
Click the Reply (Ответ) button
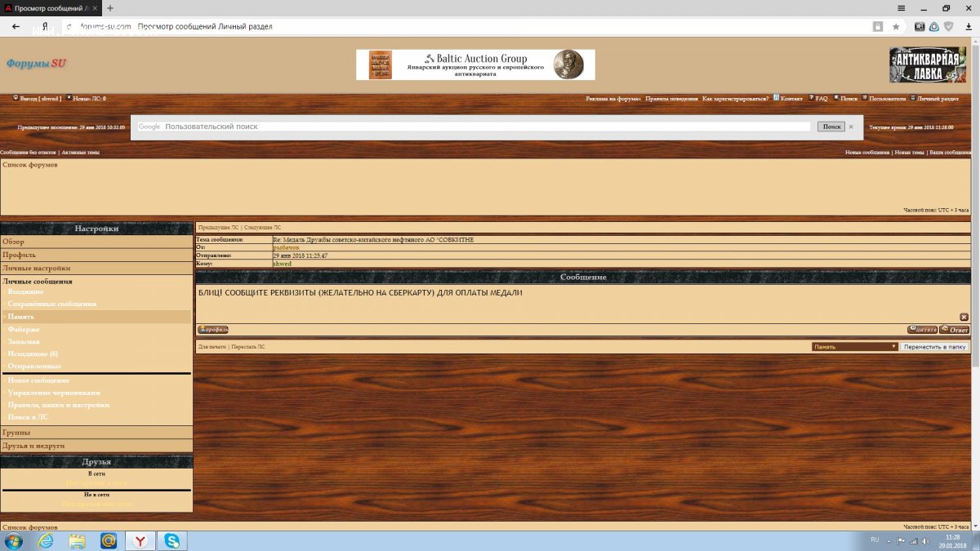coord(955,330)
